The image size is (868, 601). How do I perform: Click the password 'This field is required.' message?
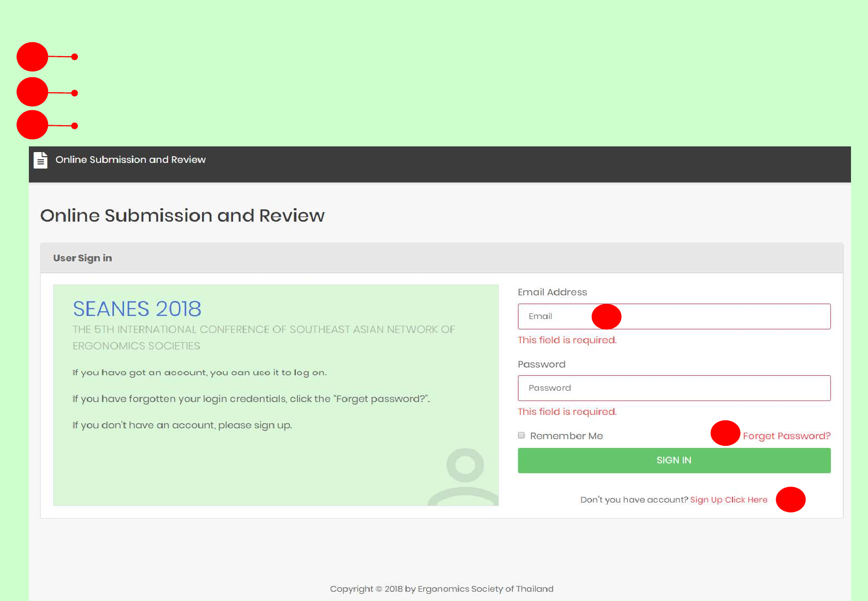coord(567,412)
